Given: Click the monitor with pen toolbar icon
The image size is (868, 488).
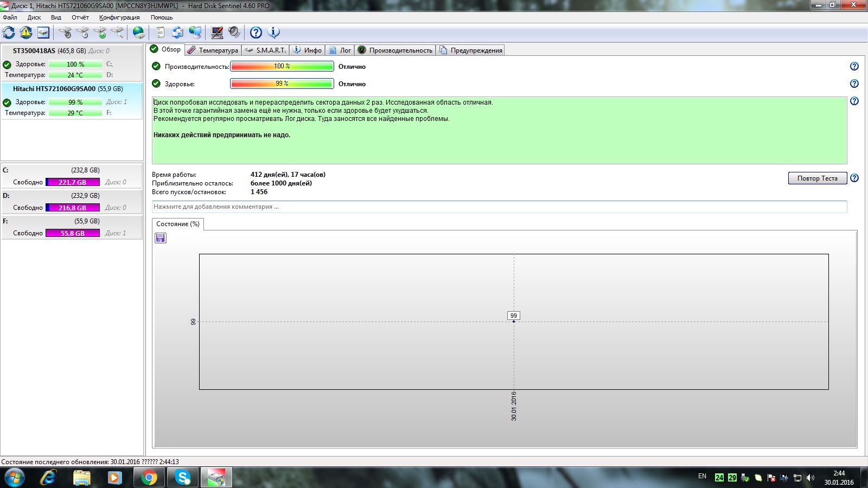Looking at the screenshot, I should 217,33.
